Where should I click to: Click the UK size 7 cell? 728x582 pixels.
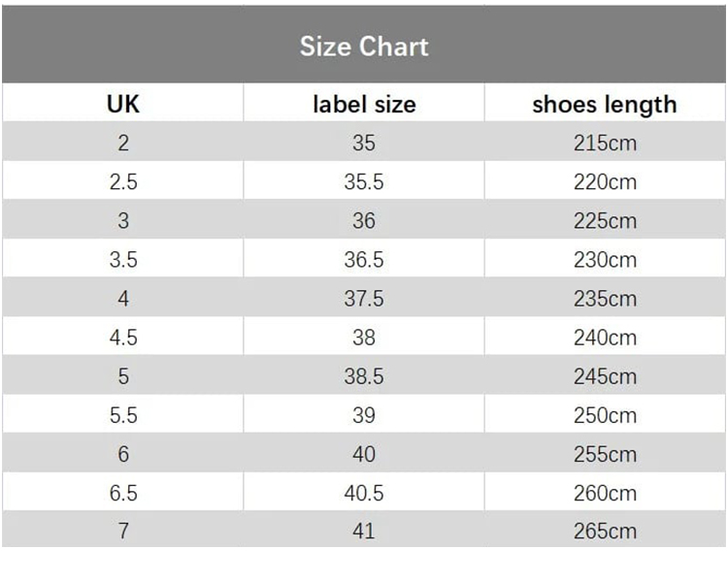point(123,531)
